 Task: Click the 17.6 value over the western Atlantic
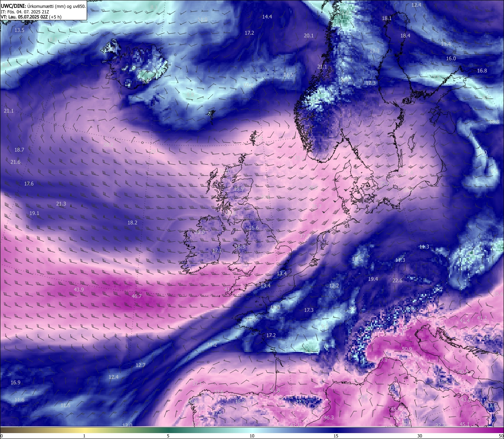click(x=29, y=184)
